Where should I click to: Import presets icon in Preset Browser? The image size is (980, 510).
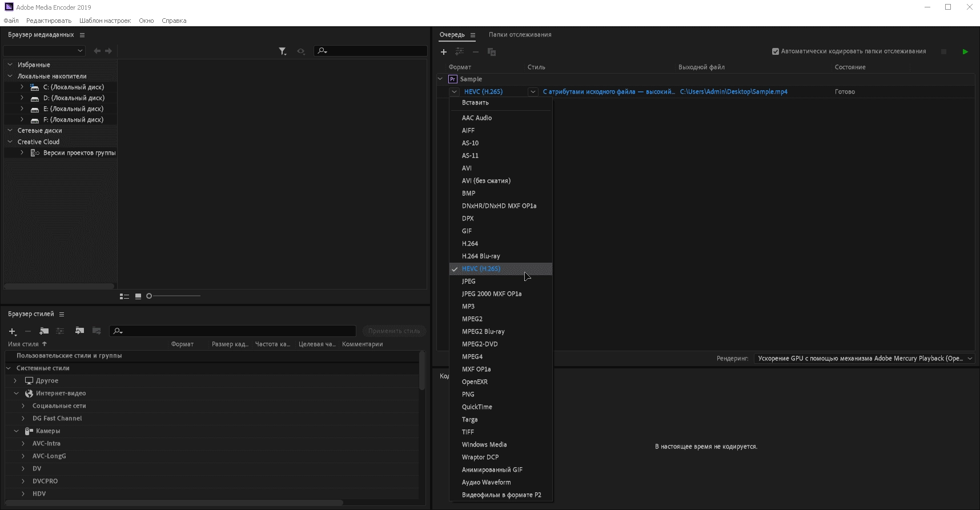(x=79, y=331)
